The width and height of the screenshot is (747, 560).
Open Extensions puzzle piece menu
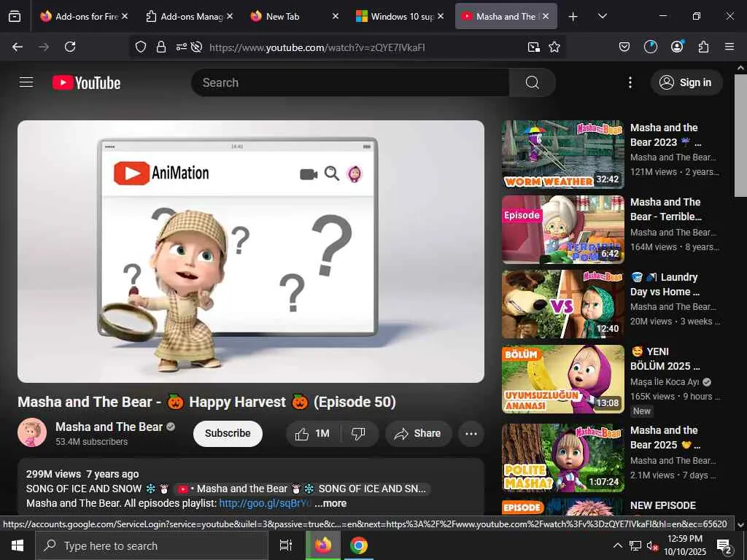click(704, 47)
